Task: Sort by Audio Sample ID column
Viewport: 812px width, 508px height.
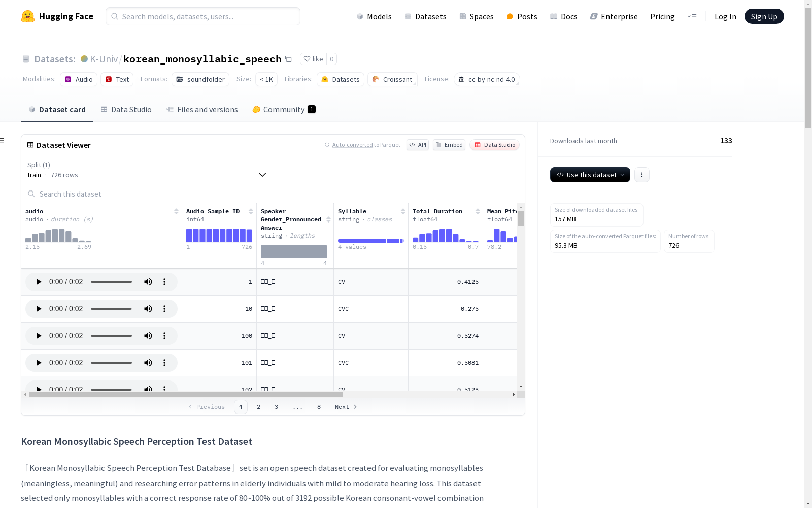Action: pos(251,211)
